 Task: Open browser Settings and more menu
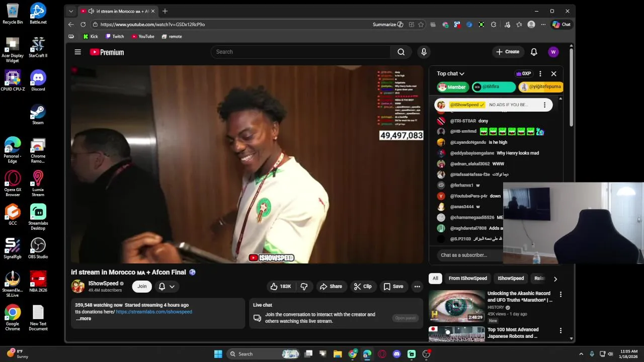543,24
